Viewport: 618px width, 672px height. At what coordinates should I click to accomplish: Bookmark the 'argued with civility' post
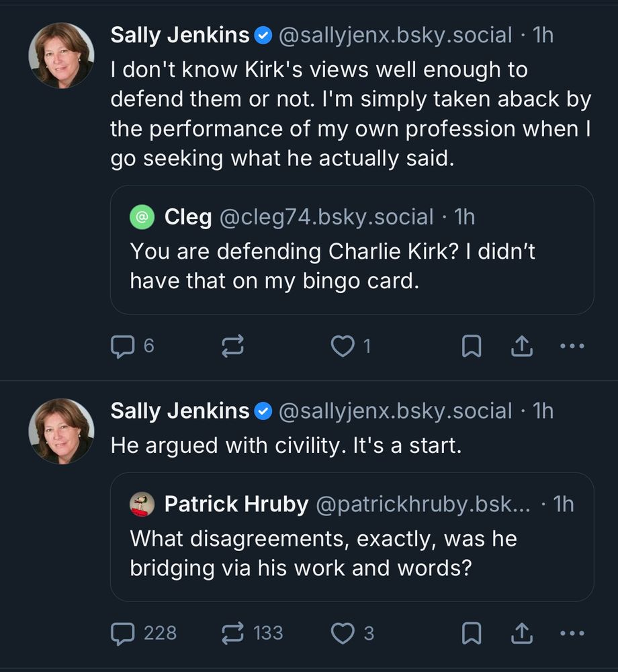[x=472, y=633]
